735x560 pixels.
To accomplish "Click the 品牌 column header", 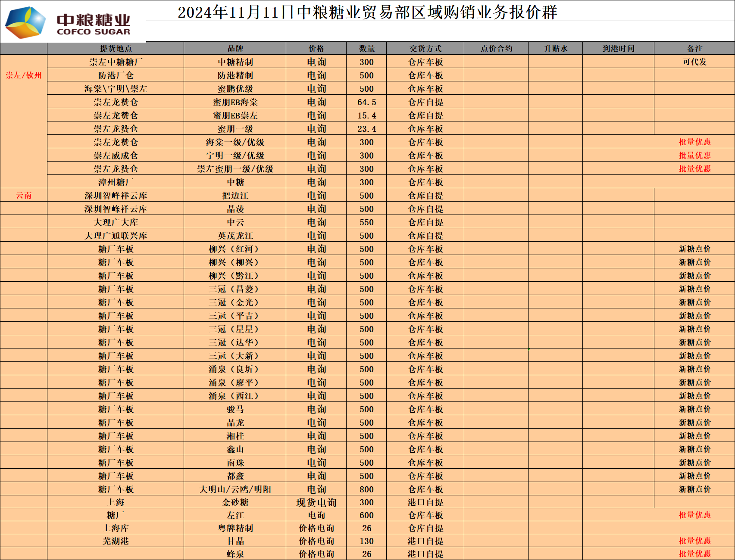I will [235, 48].
